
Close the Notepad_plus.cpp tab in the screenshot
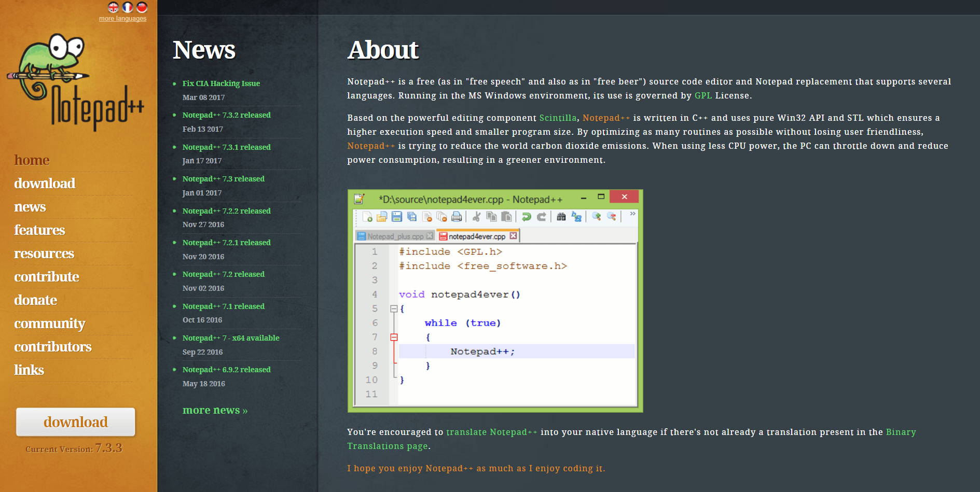pos(430,236)
